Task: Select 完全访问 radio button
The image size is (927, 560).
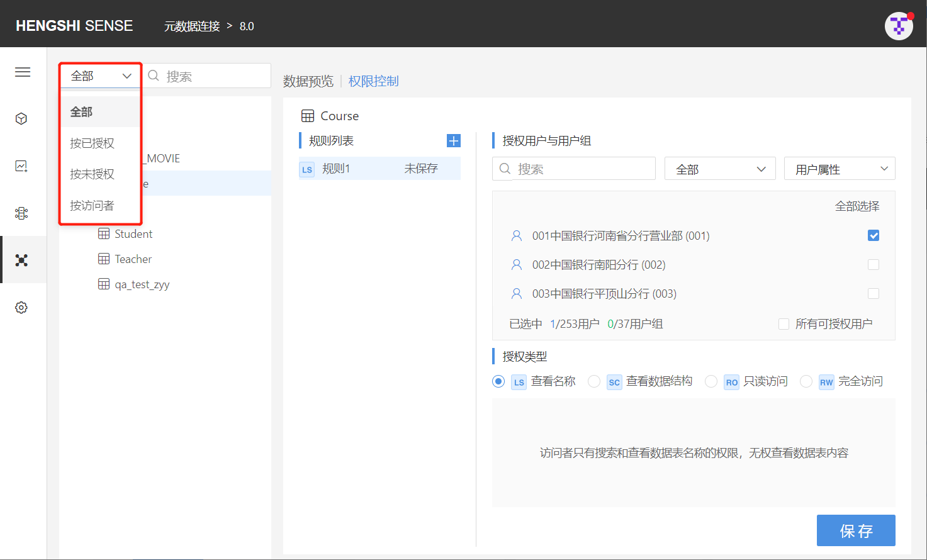Action: 806,381
